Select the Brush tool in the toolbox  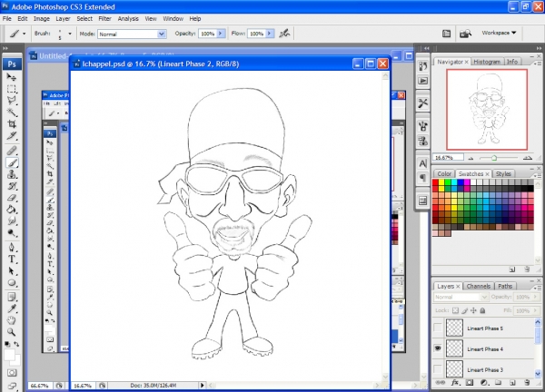(12, 162)
